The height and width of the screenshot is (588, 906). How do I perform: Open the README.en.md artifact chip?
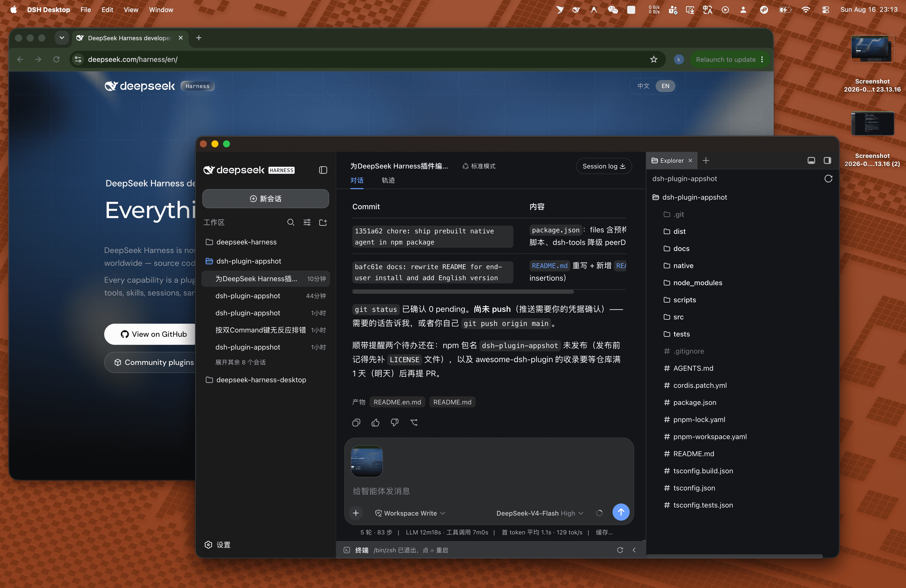(397, 402)
